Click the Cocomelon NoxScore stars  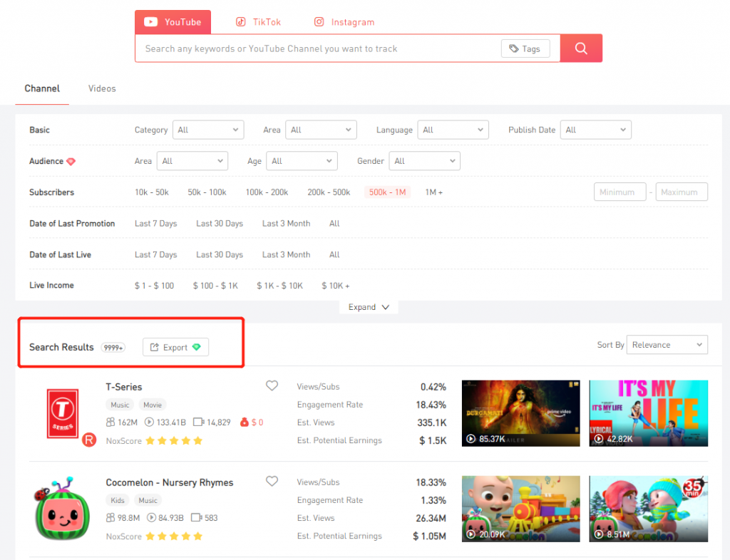click(x=174, y=536)
